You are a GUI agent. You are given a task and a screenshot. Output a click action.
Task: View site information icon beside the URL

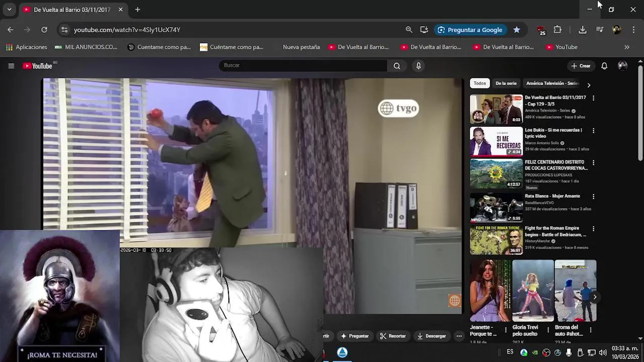click(x=64, y=30)
